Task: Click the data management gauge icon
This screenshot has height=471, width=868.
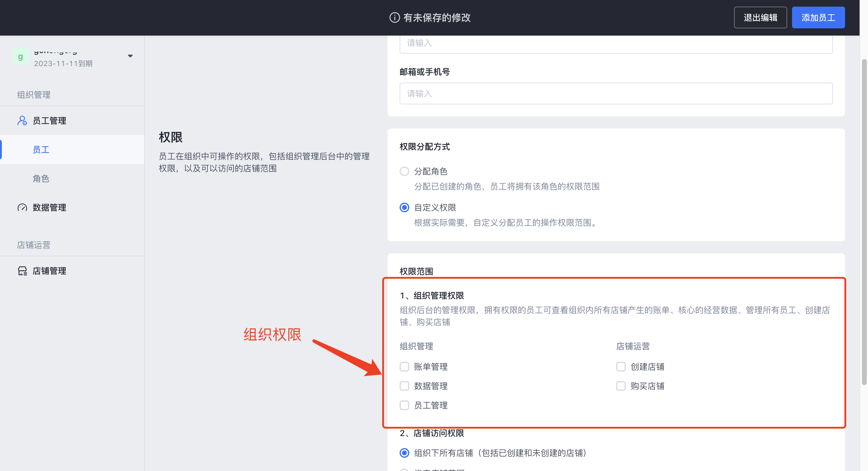Action: click(22, 207)
